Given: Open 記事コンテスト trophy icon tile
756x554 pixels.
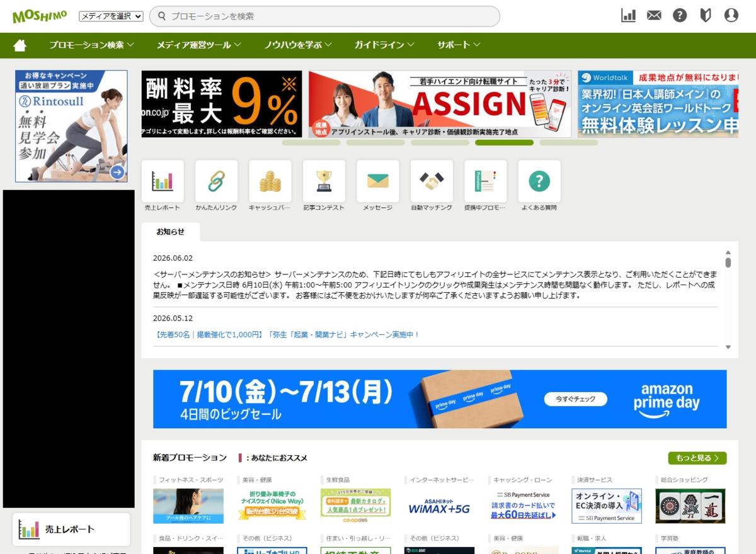Looking at the screenshot, I should 324,181.
